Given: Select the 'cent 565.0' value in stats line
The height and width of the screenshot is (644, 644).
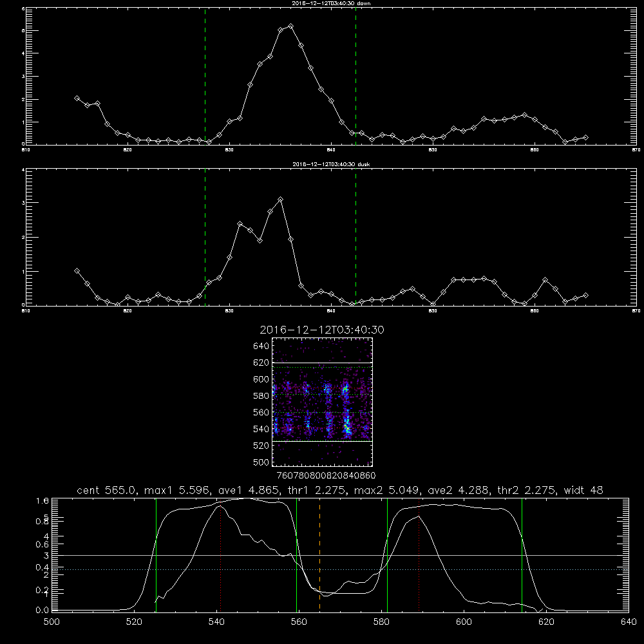Looking at the screenshot, I should click(x=109, y=490).
